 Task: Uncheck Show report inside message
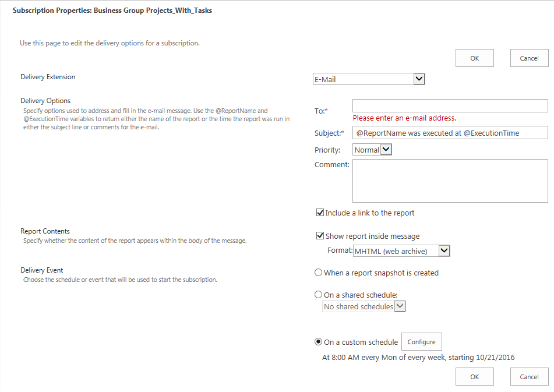[x=320, y=235]
